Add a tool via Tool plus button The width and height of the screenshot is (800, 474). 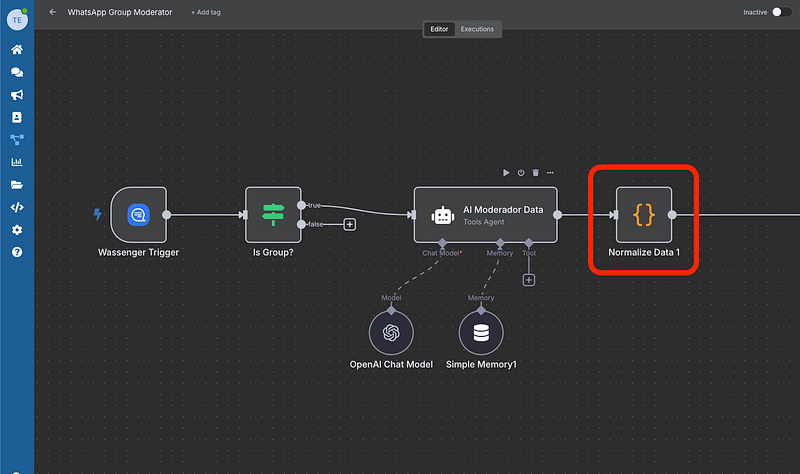pos(529,280)
